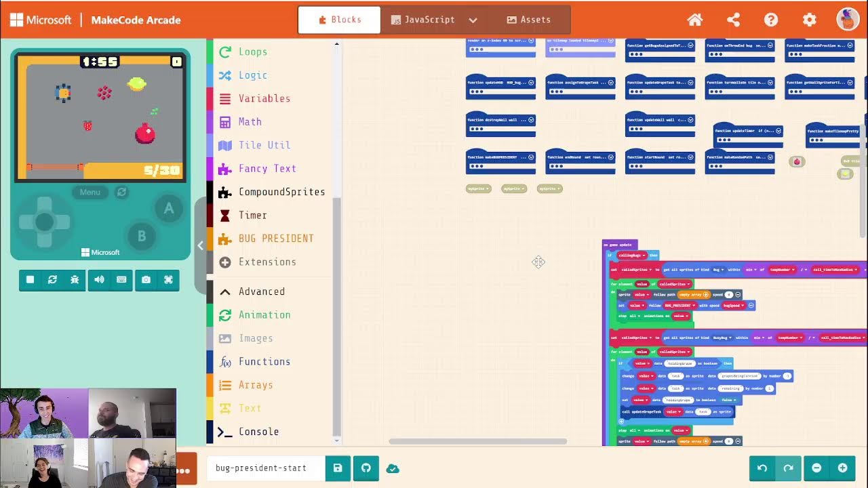
Task: Check cloud save status
Action: click(392, 468)
